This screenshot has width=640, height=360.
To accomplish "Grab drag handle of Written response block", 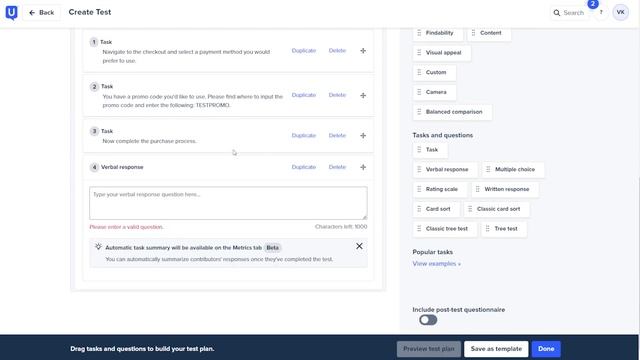I will 478,189.
